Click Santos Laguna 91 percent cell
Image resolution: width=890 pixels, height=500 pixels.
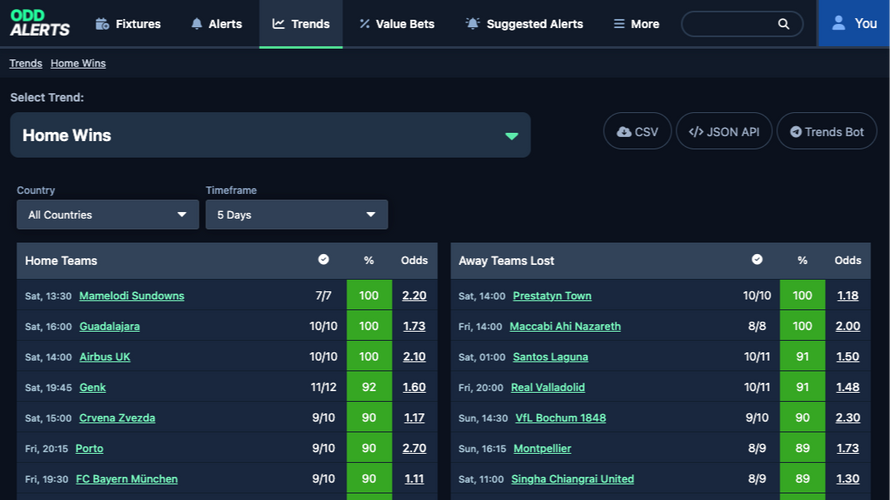(802, 356)
